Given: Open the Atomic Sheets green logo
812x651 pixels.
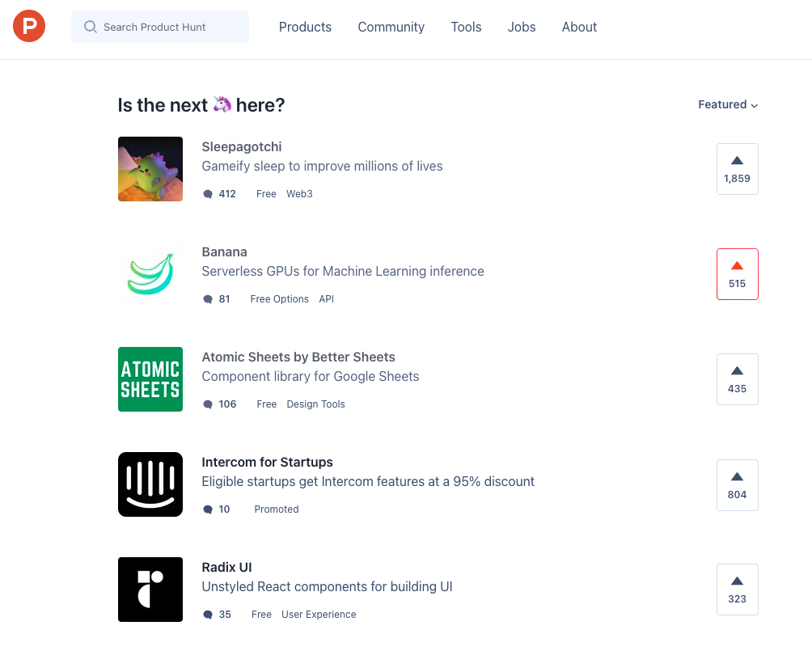Looking at the screenshot, I should [150, 379].
